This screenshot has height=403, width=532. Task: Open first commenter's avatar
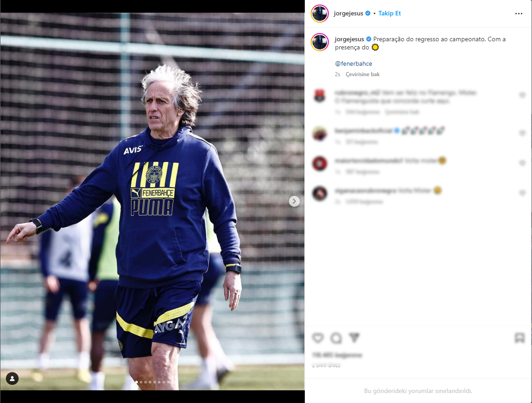point(320,96)
